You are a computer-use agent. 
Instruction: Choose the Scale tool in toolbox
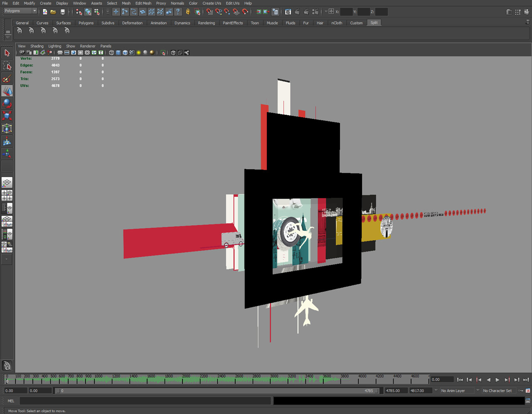7,116
